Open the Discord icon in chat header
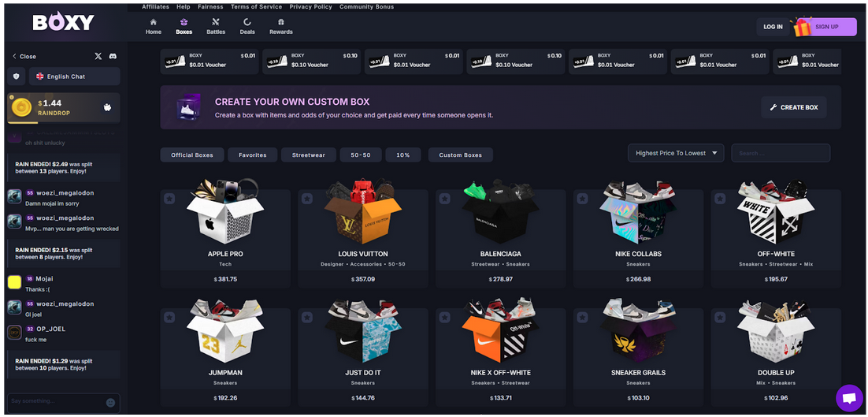 pyautogui.click(x=113, y=57)
